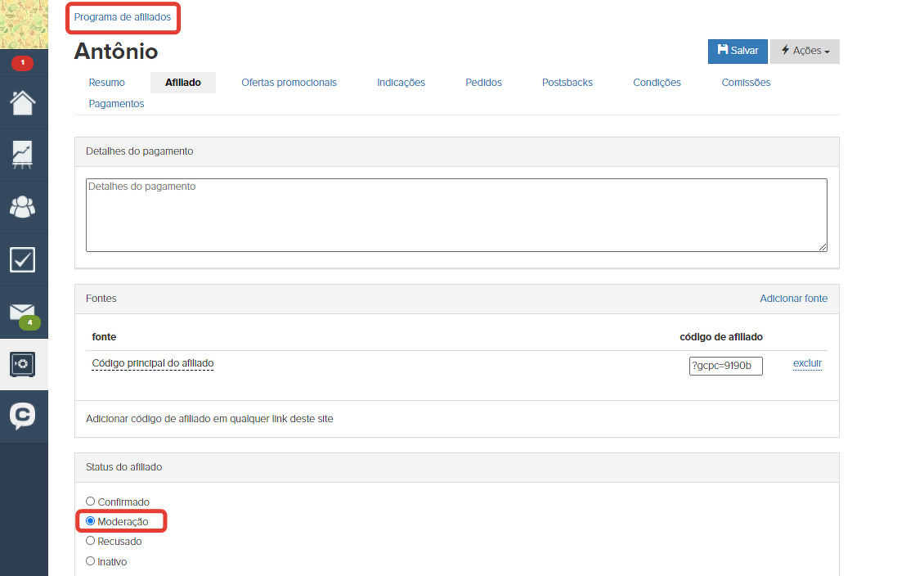
Task: Click the Programa de afiliados breadcrumb link
Action: (123, 17)
